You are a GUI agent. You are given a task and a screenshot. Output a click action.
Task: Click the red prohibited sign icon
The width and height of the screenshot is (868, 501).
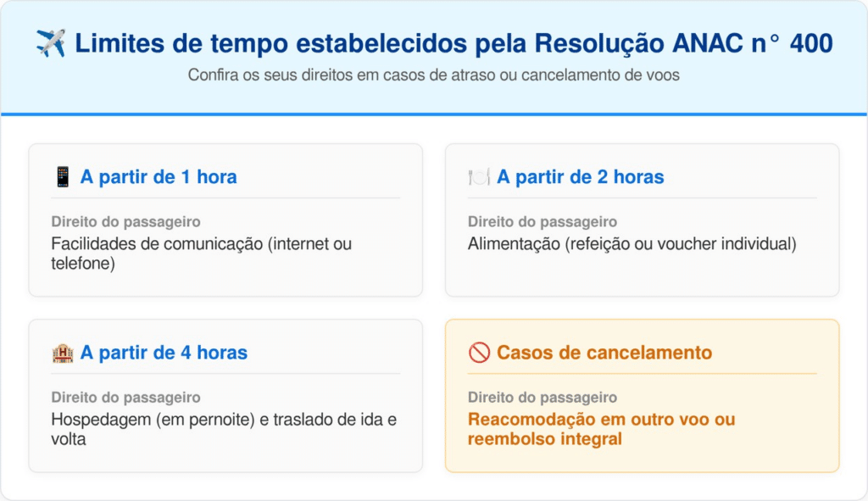(x=479, y=353)
